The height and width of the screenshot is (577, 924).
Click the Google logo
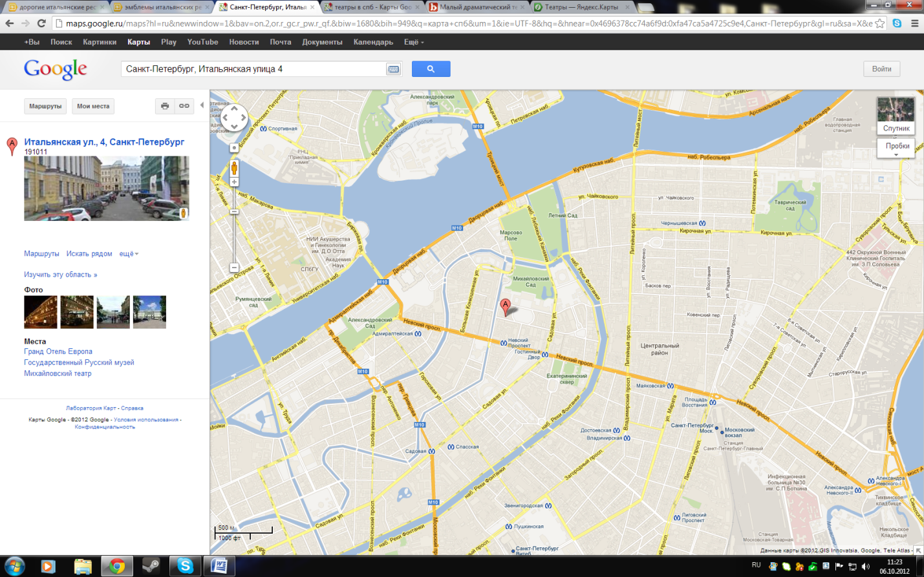tap(56, 69)
